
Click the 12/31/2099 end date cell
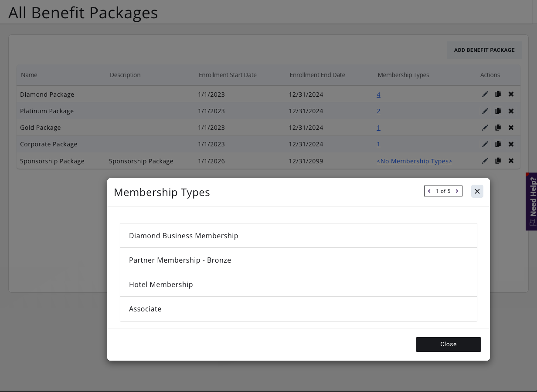point(306,161)
